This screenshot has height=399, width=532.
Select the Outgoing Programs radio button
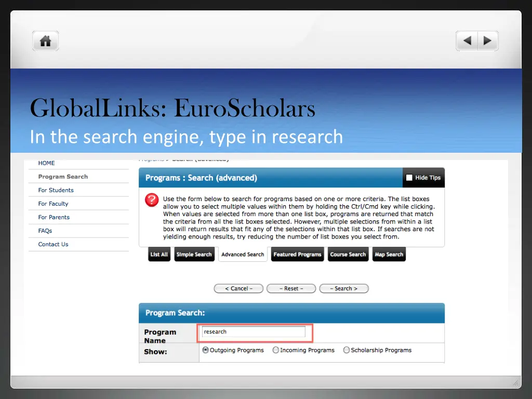(205, 350)
